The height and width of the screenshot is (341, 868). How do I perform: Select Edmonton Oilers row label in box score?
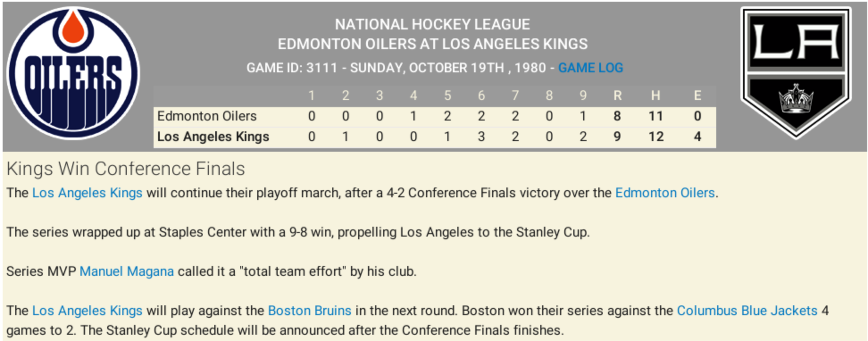click(207, 116)
